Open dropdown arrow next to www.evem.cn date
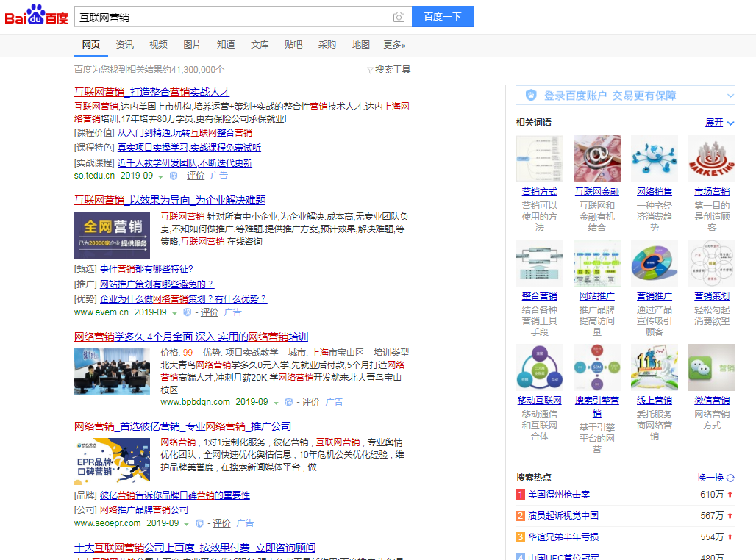 (174, 313)
